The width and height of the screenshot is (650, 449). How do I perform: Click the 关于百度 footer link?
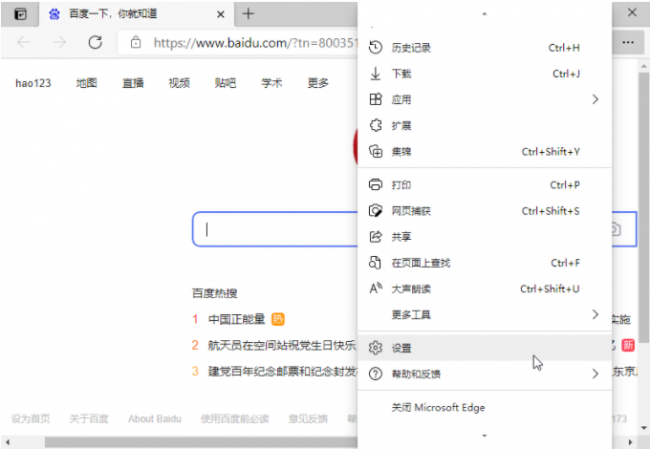click(89, 419)
